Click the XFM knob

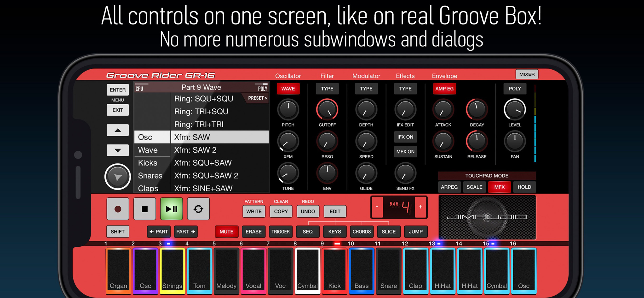288,141
